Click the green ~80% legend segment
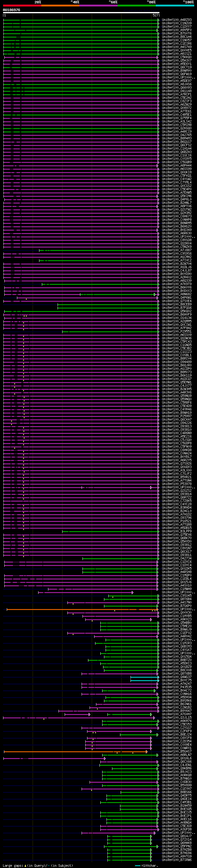This screenshot has height=868, width=197. click(x=137, y=6)
